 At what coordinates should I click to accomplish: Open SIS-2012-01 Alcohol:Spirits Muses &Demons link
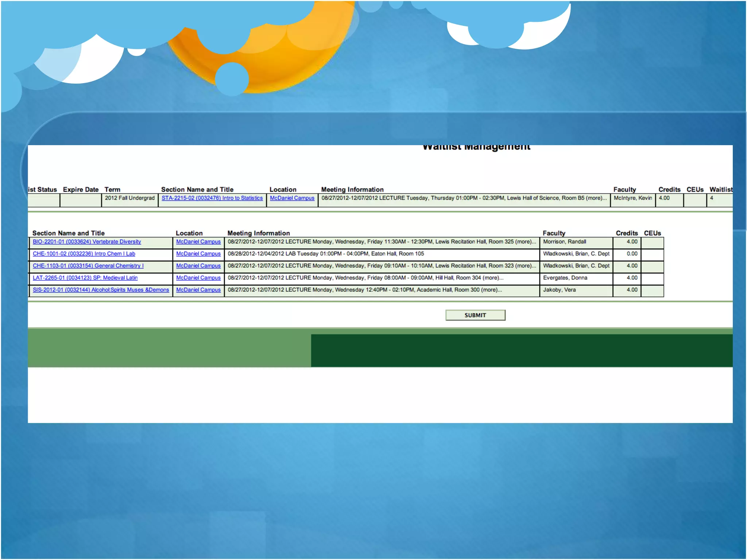(x=101, y=290)
